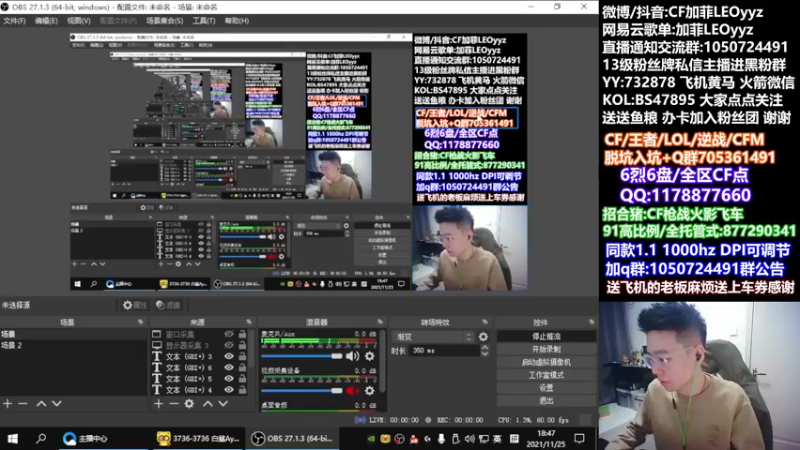Image resolution: width=800 pixels, height=450 pixels.
Task: Select the 场景 2 entry in the scenes list
Action: [73, 345]
